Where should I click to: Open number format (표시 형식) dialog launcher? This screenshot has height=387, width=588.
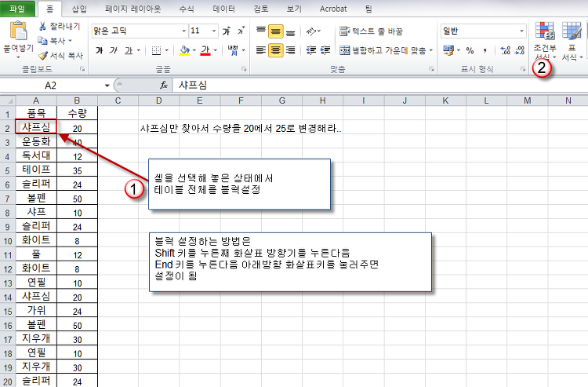point(523,69)
